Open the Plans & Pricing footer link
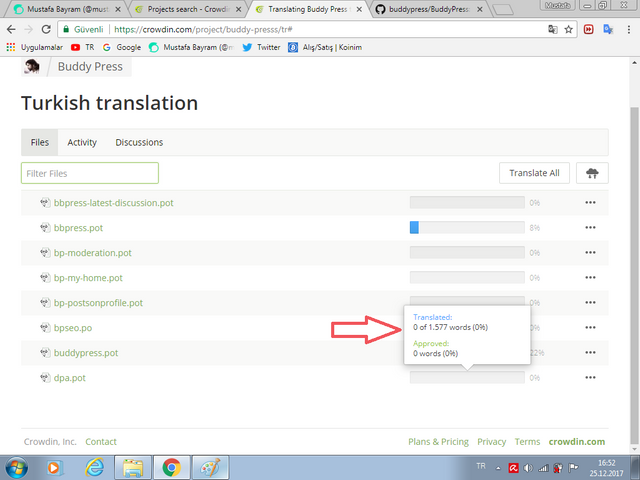 (438, 442)
